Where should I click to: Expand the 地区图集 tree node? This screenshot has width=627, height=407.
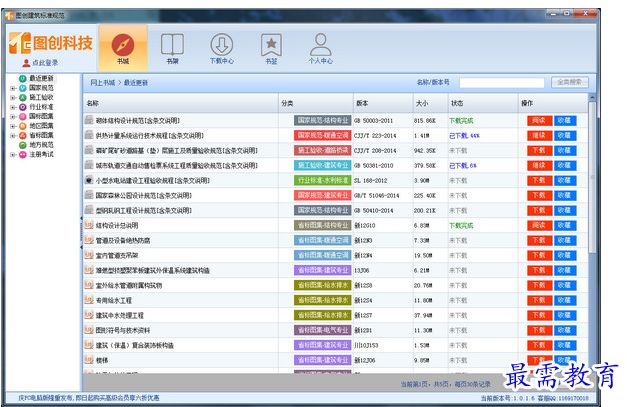click(x=13, y=126)
